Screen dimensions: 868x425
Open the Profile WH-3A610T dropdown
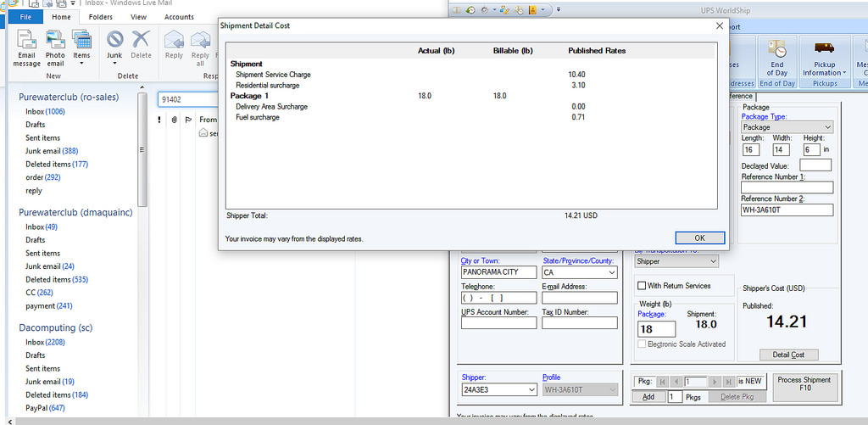point(612,390)
